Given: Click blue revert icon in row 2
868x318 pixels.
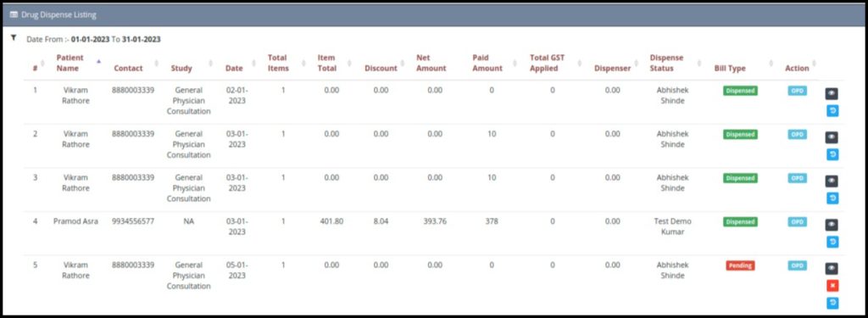Looking at the screenshot, I should click(832, 154).
